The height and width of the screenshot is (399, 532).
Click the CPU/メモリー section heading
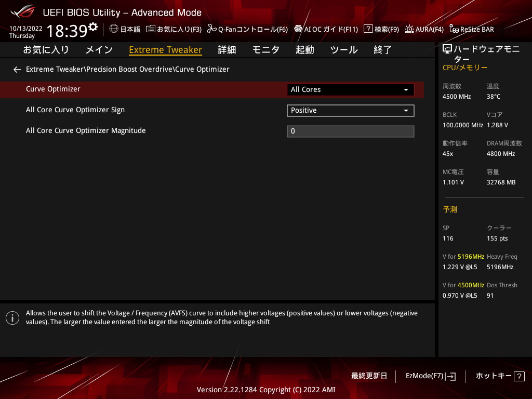click(465, 68)
